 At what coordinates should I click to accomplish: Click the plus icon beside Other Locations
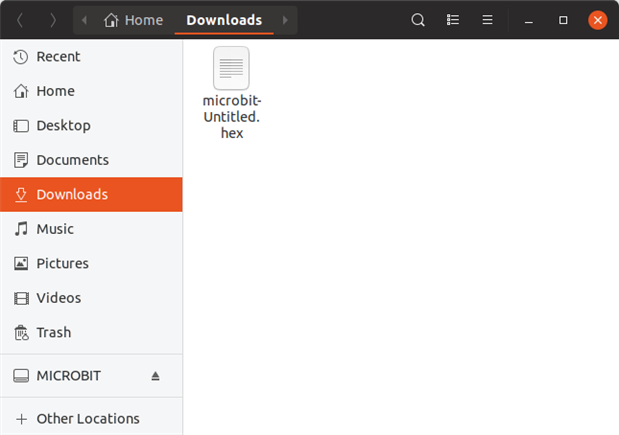pyautogui.click(x=22, y=419)
